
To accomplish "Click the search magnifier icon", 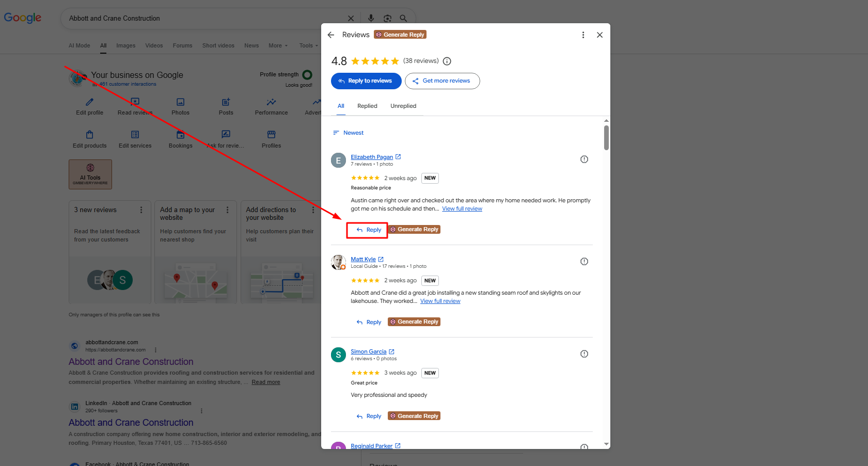I will click(x=403, y=19).
